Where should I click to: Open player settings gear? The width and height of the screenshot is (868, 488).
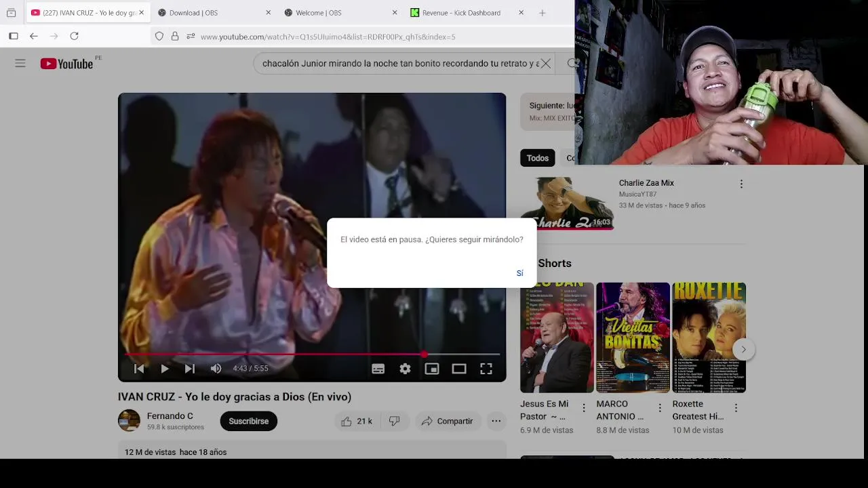tap(405, 369)
